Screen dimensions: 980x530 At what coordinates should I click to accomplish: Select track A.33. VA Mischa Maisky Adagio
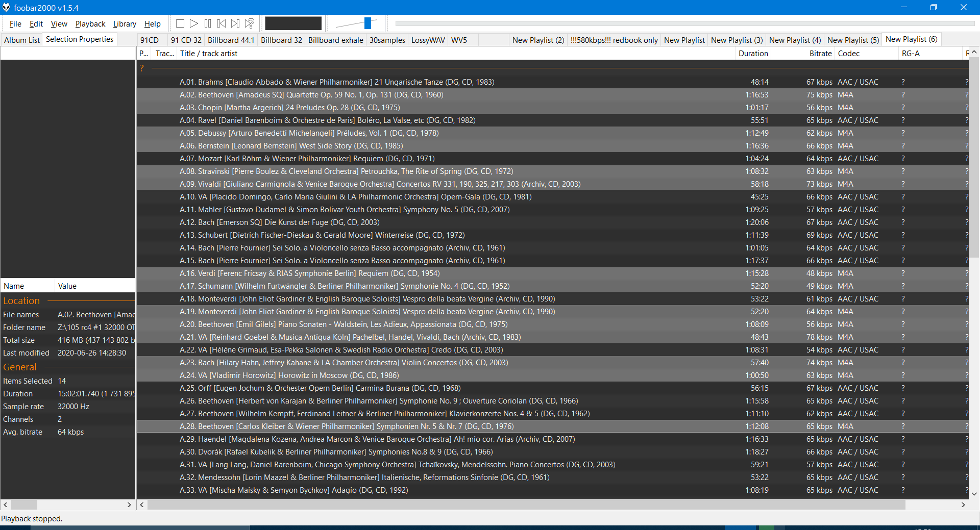[x=552, y=490]
